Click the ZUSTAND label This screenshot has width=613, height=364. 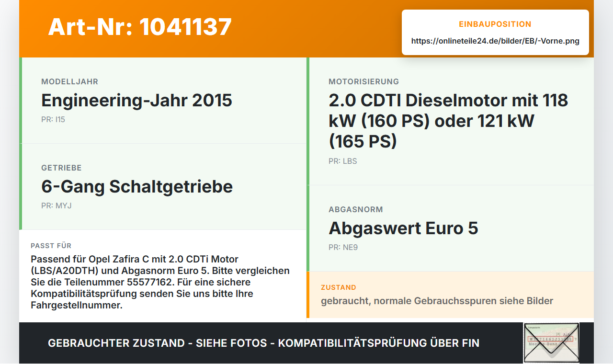[339, 288]
